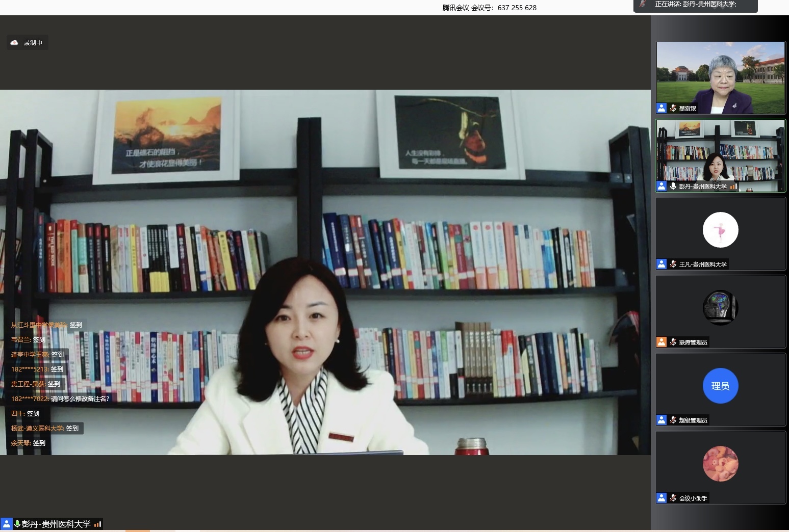Screen dimensions: 789x532
Task: Click the blue user icon for 会议小助手
Action: click(661, 498)
